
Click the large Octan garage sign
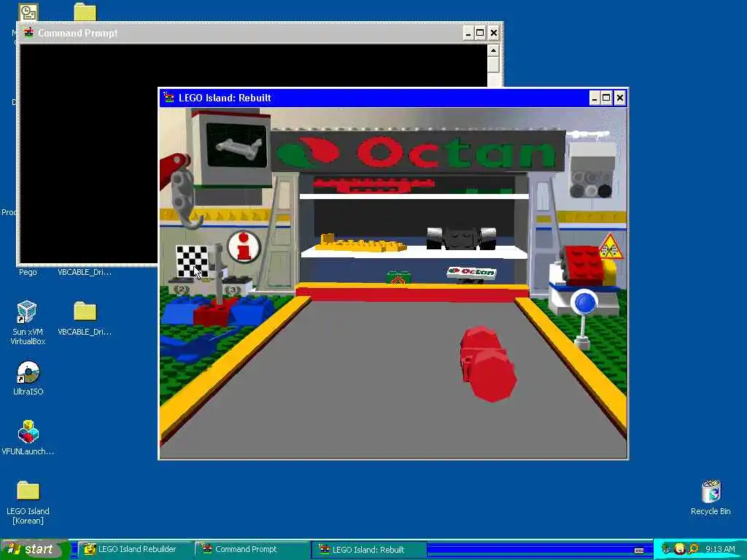pyautogui.click(x=417, y=152)
